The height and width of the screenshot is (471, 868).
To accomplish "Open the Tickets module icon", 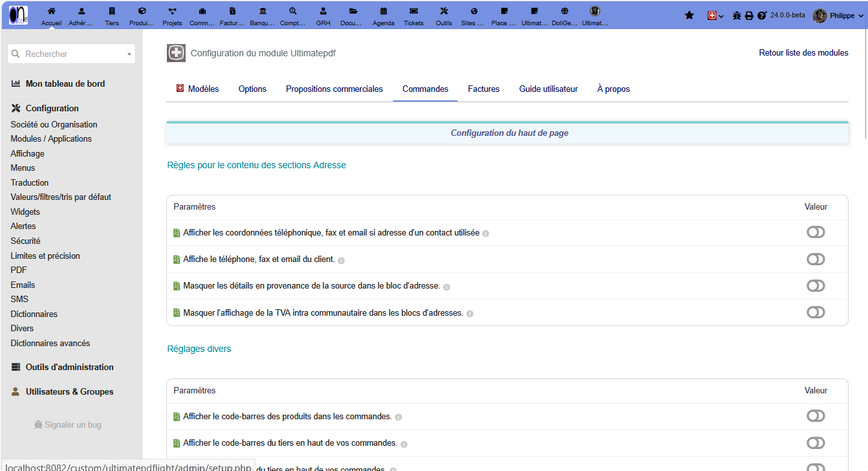I will point(414,16).
